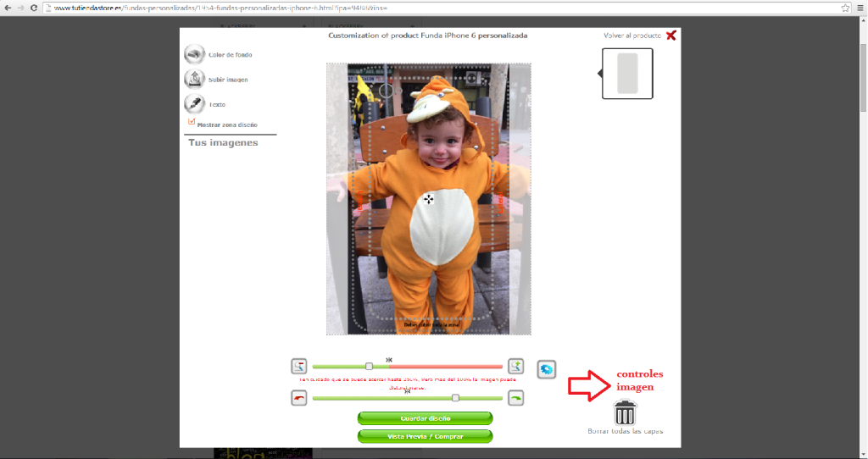
Task: Click the rotation slider handle
Action: (455, 398)
